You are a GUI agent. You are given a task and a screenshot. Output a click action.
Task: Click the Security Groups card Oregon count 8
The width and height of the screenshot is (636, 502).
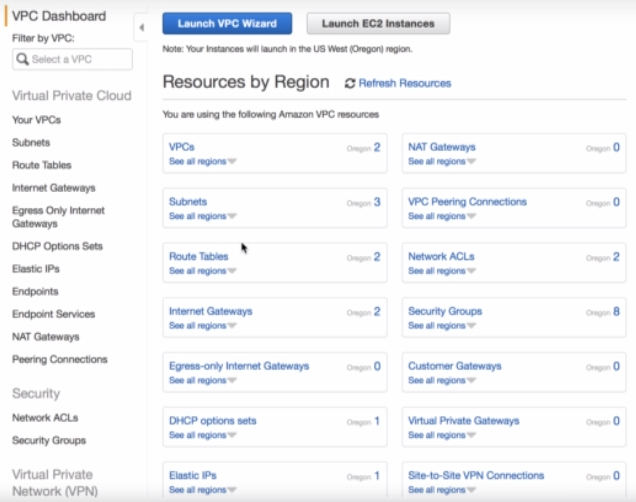coord(617,311)
